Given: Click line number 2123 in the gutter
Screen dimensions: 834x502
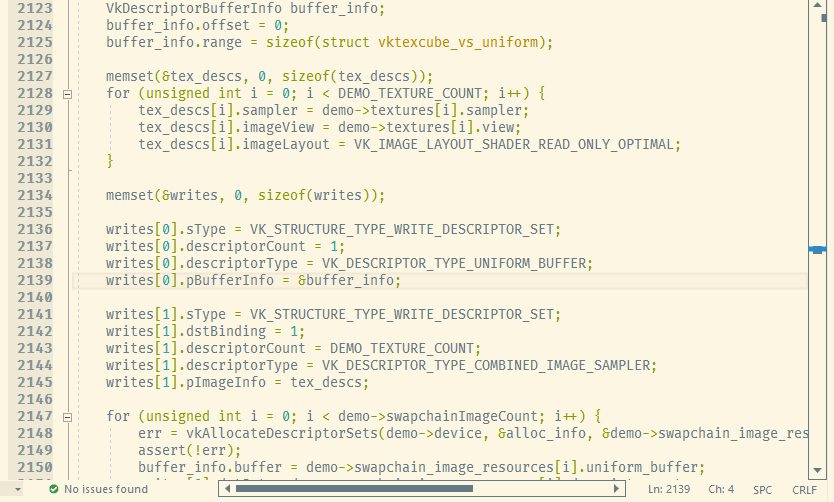Looking at the screenshot, I should pyautogui.click(x=35, y=9).
